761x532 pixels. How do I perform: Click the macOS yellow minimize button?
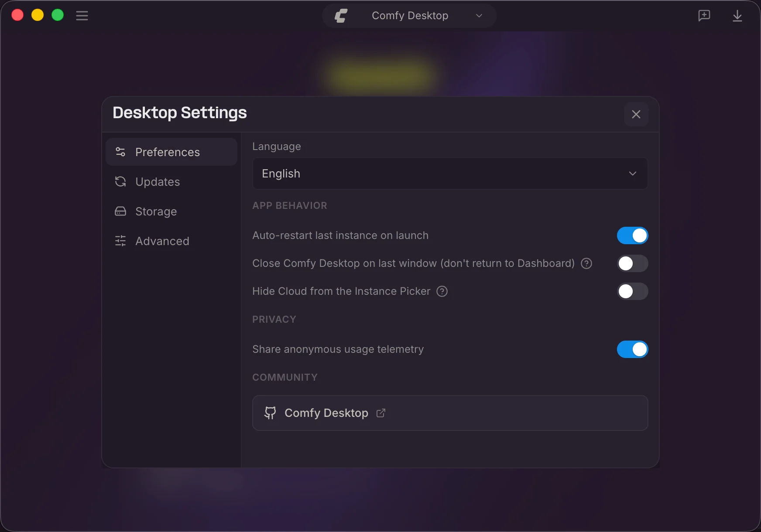pos(38,15)
